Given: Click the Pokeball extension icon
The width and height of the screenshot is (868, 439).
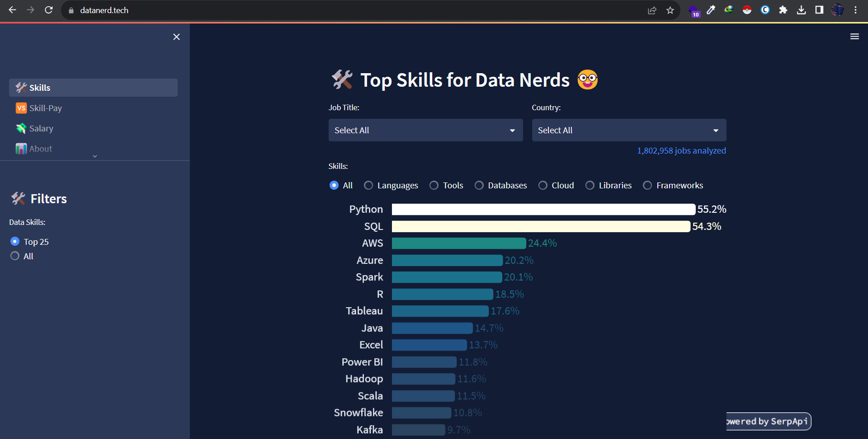Looking at the screenshot, I should pos(747,10).
